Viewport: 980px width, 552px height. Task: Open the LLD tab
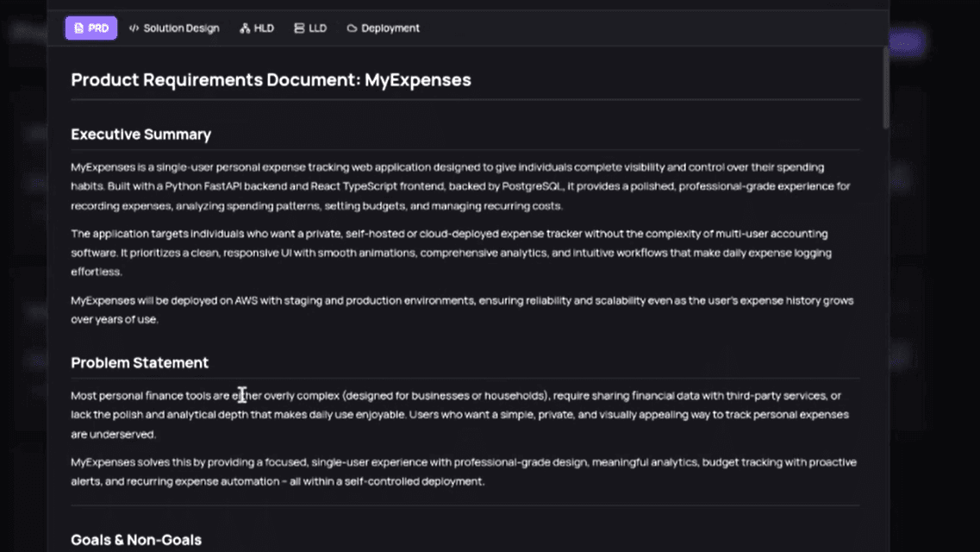(x=310, y=28)
